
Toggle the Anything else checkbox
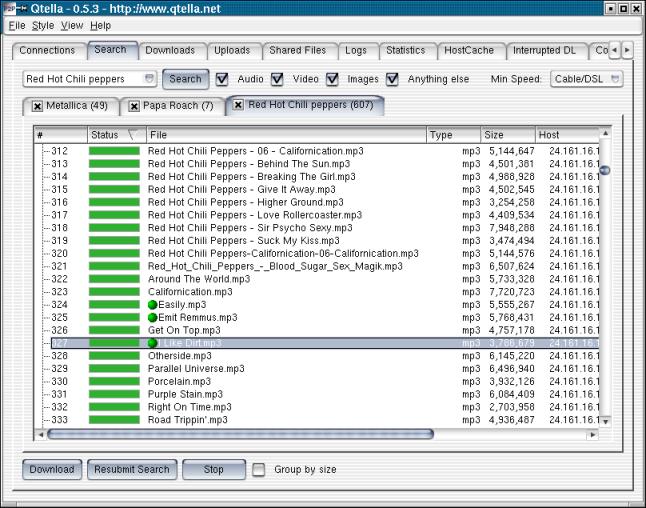[392, 79]
